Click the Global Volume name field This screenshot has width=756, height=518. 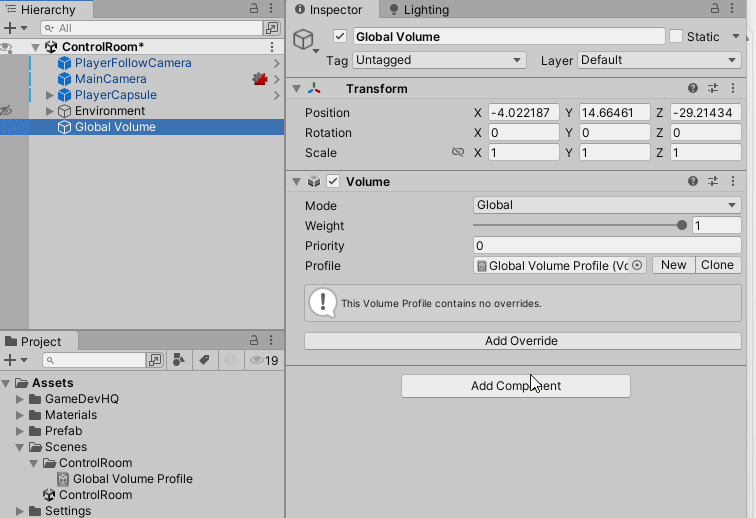click(509, 37)
